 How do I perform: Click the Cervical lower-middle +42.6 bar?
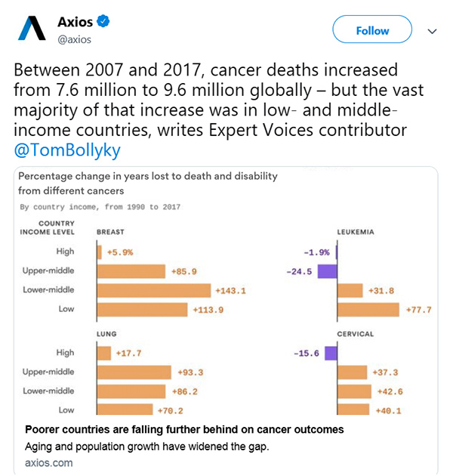(354, 391)
